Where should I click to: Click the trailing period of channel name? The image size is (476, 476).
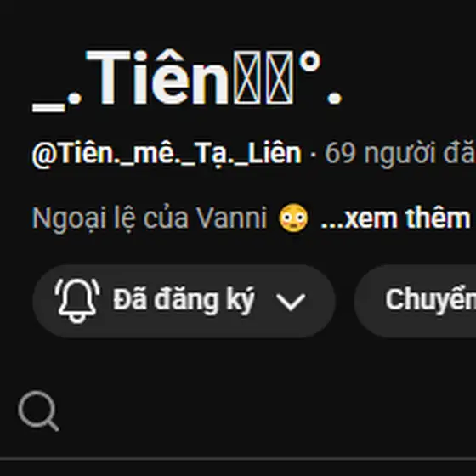[x=335, y=99]
